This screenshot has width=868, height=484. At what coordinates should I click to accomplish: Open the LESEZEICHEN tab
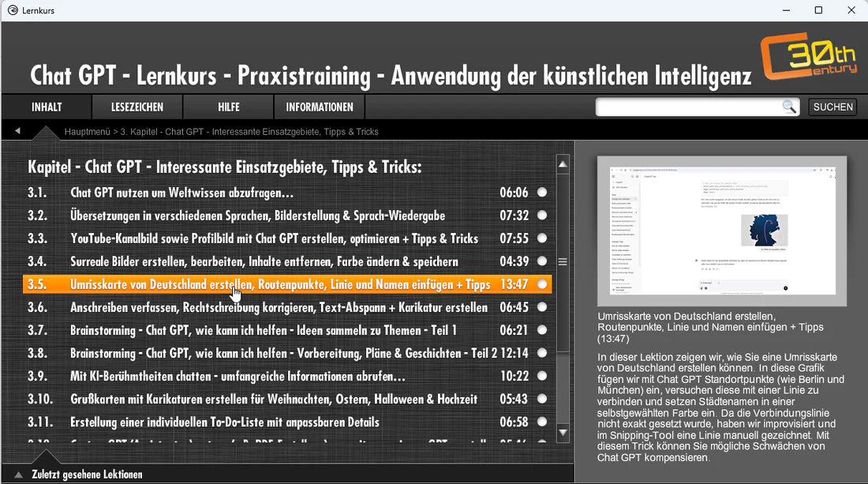tap(137, 107)
